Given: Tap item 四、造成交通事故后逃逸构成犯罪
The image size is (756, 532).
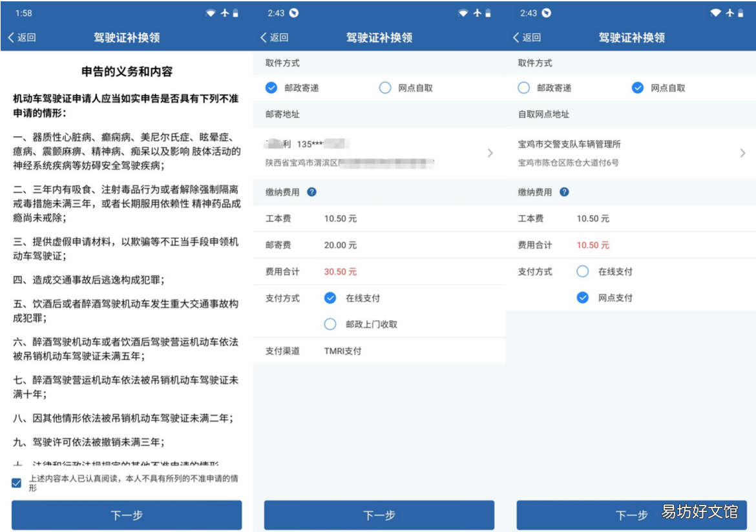Looking at the screenshot, I should pos(89,280).
